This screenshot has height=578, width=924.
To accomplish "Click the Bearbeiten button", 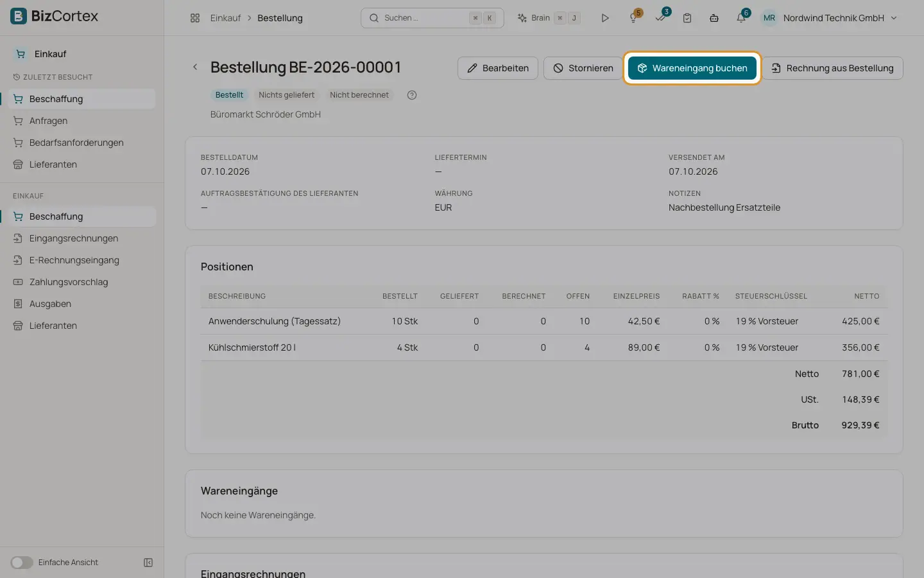I will [498, 68].
